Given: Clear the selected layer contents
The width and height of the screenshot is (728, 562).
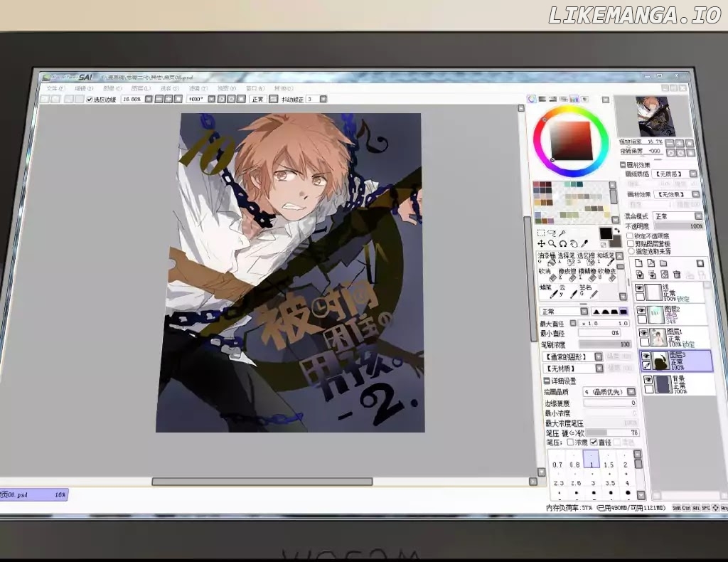Looking at the screenshot, I should coord(665,275).
